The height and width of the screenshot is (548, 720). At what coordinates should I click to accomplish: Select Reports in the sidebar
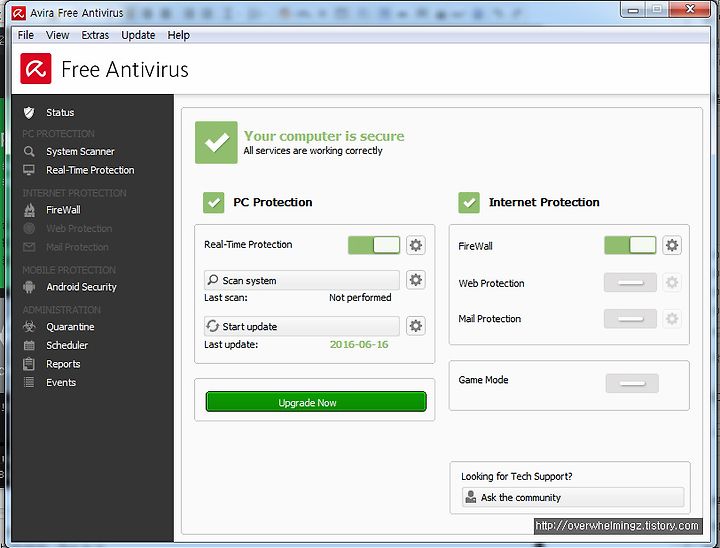point(63,364)
